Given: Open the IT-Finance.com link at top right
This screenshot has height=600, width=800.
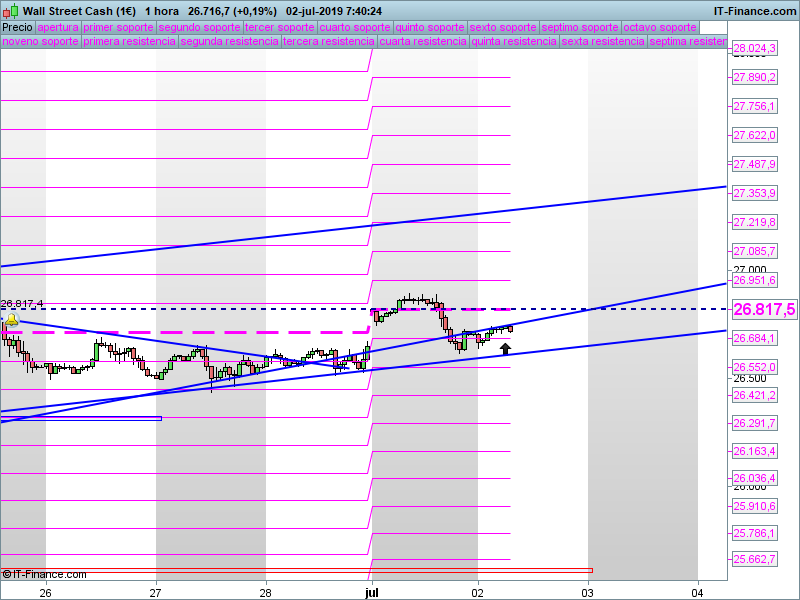Looking at the screenshot, I should pos(755,11).
